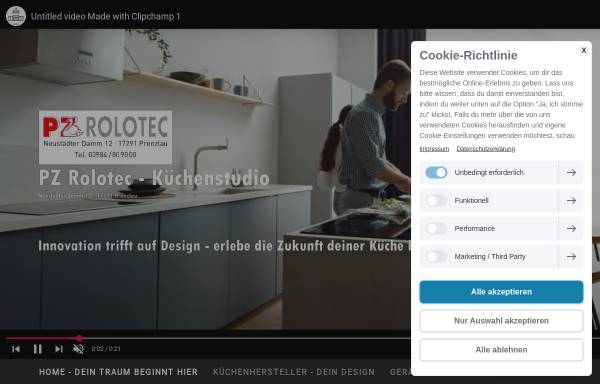Click Nur Auswahl akzeptieren button

click(x=501, y=321)
